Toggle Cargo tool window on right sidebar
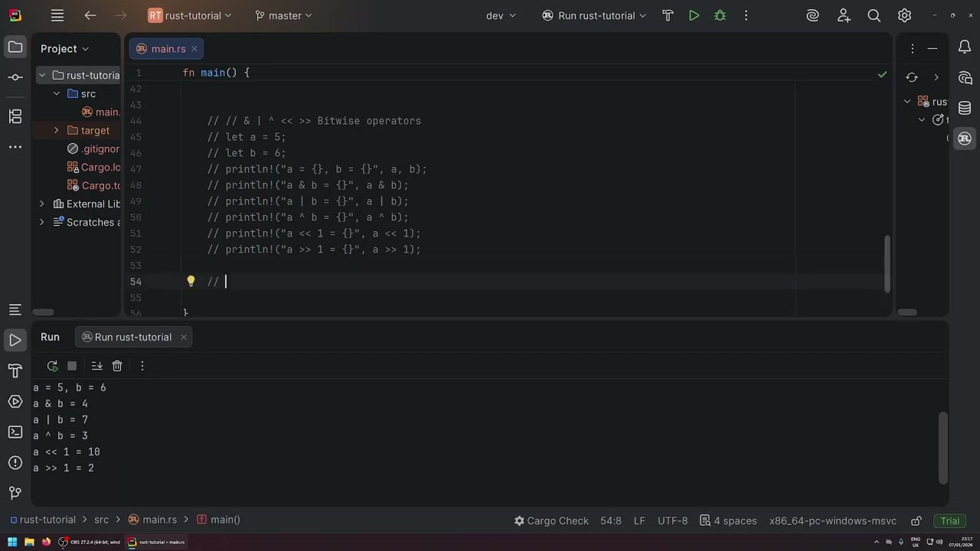 click(965, 139)
